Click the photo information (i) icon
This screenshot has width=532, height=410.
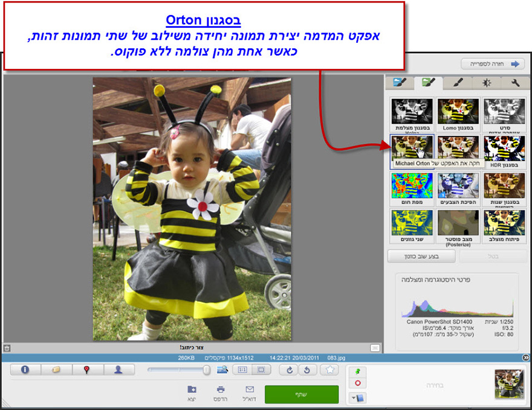pyautogui.click(x=24, y=370)
